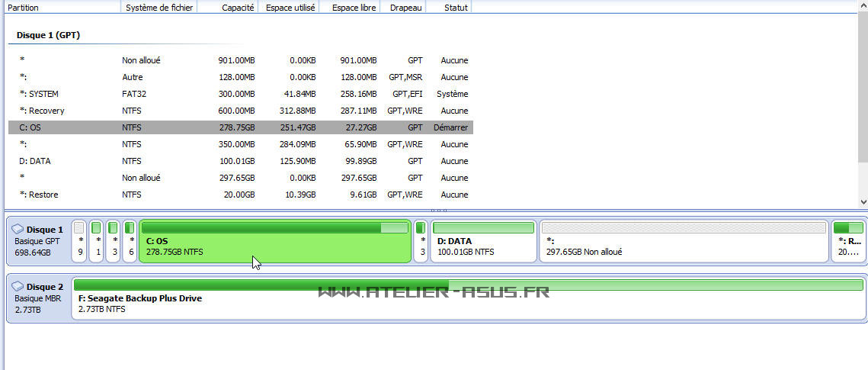868x370 pixels.
Task: Select the Disque 2 disk icon
Action: coord(18,287)
